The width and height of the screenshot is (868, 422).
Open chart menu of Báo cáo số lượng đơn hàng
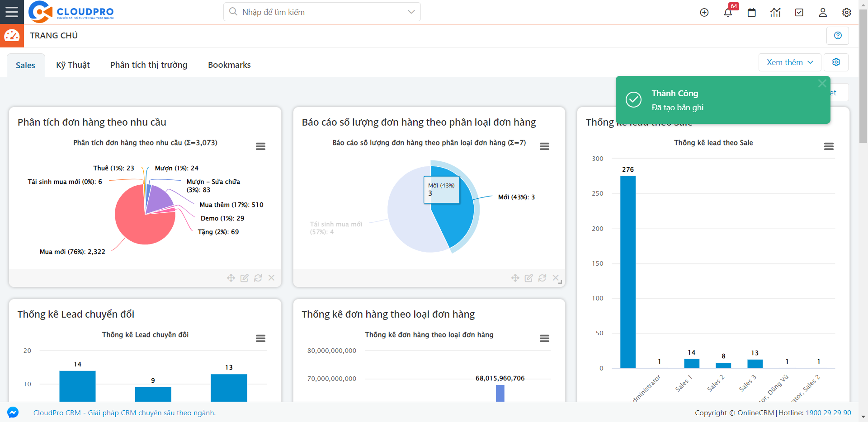tap(544, 146)
